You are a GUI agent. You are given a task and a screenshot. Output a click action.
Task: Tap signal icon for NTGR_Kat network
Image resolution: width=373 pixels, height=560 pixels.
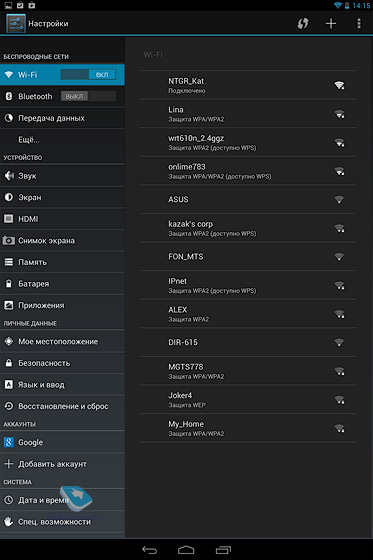[x=339, y=85]
